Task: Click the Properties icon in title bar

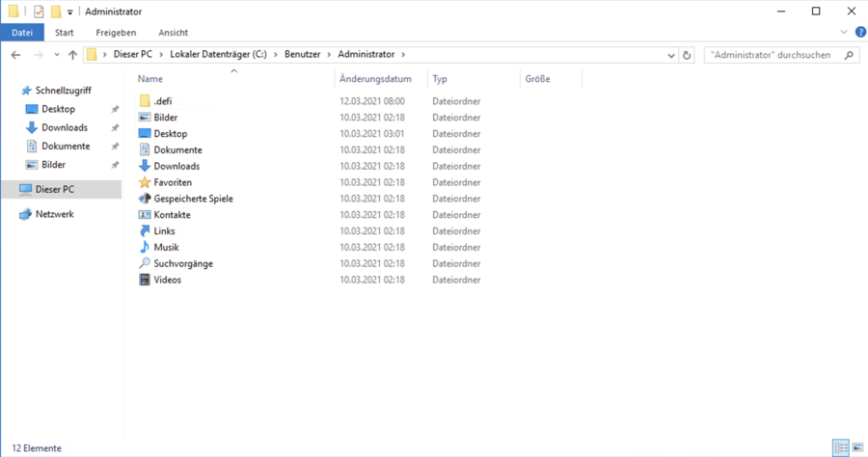Action: click(39, 12)
